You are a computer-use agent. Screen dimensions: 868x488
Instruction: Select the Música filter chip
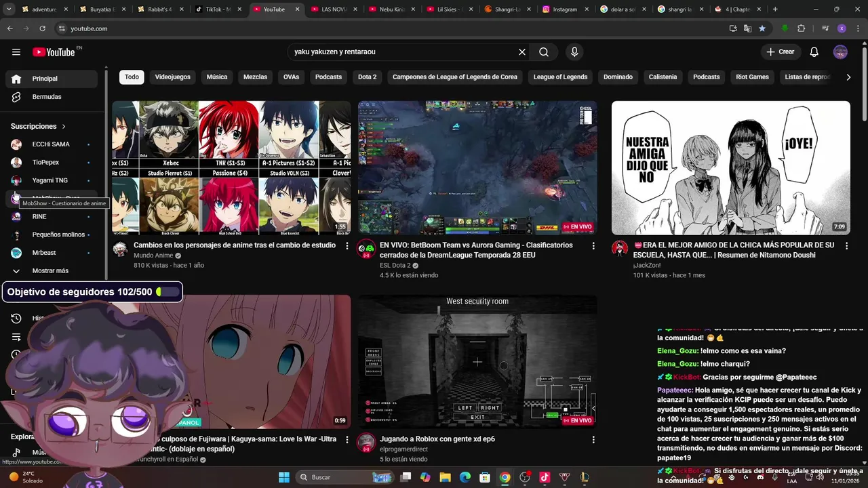(x=217, y=77)
